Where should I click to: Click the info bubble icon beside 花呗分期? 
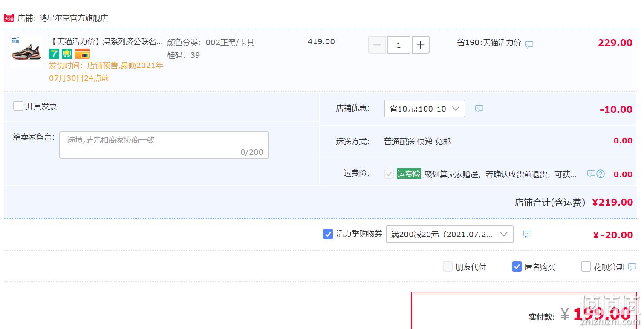[x=632, y=267]
